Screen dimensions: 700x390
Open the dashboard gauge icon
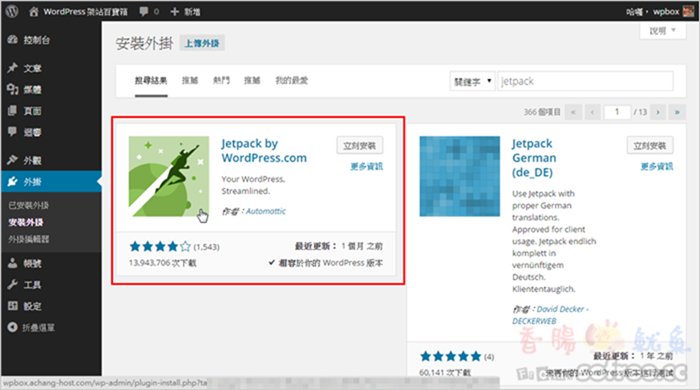tap(12, 40)
